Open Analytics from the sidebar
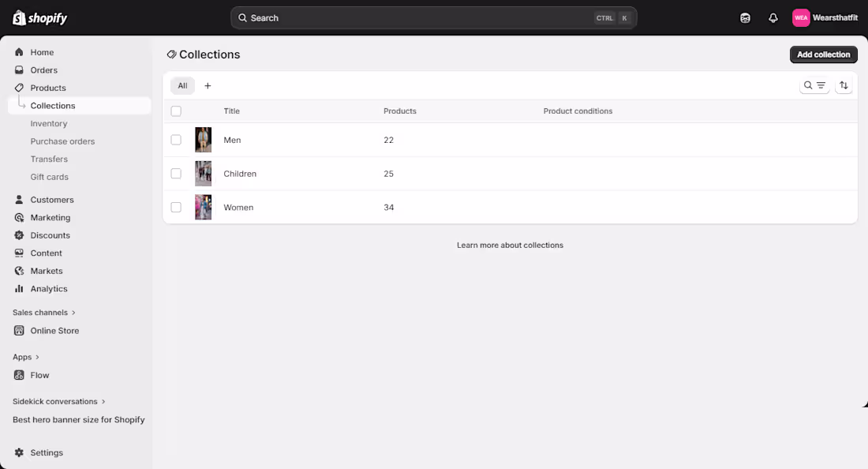 [49, 288]
